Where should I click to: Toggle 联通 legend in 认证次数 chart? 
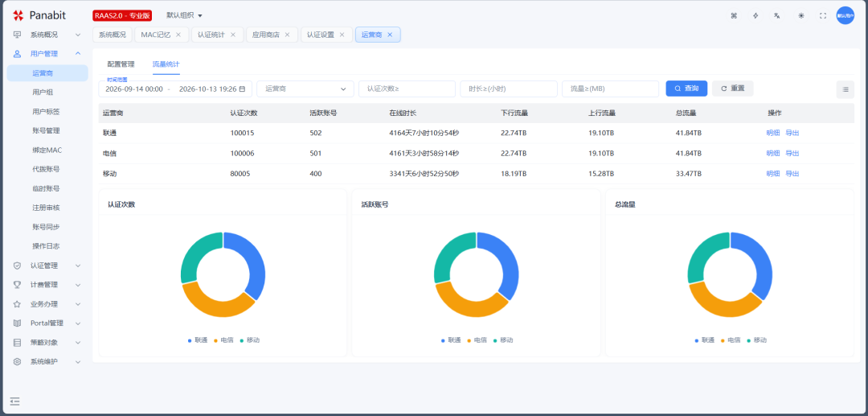[x=198, y=340]
